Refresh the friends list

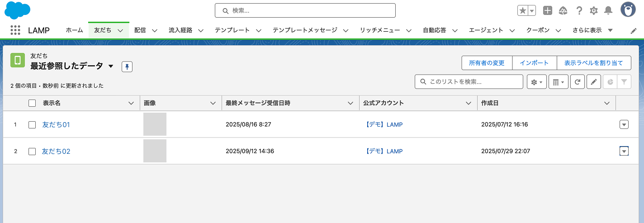(x=577, y=82)
